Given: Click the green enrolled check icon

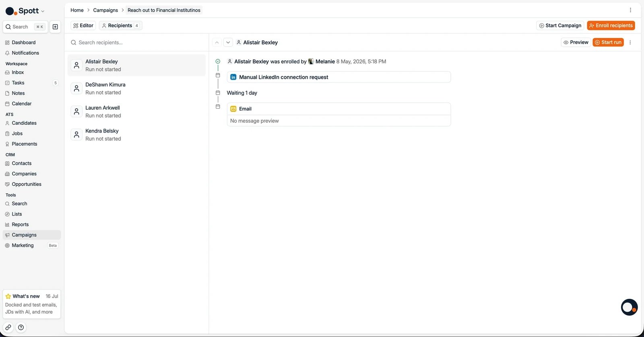Looking at the screenshot, I should click(x=218, y=62).
